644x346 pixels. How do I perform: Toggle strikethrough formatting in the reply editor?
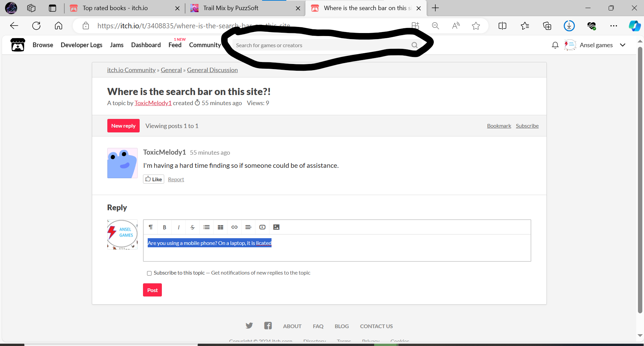point(192,227)
